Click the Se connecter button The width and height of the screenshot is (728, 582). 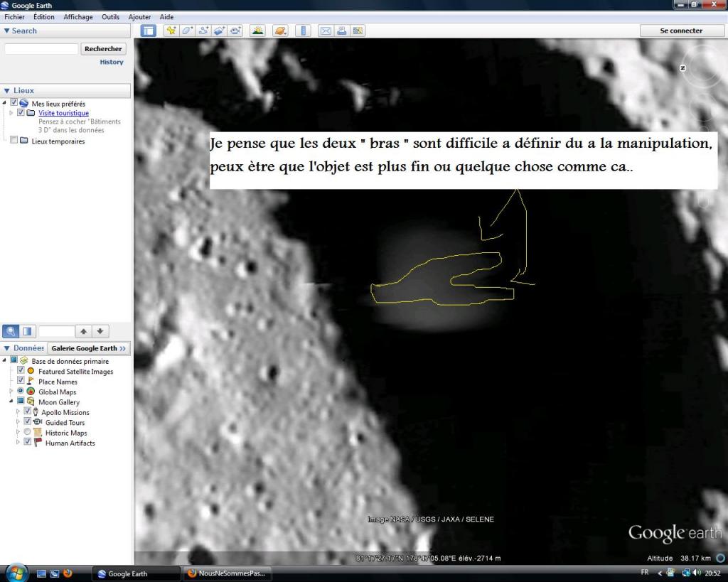[681, 31]
